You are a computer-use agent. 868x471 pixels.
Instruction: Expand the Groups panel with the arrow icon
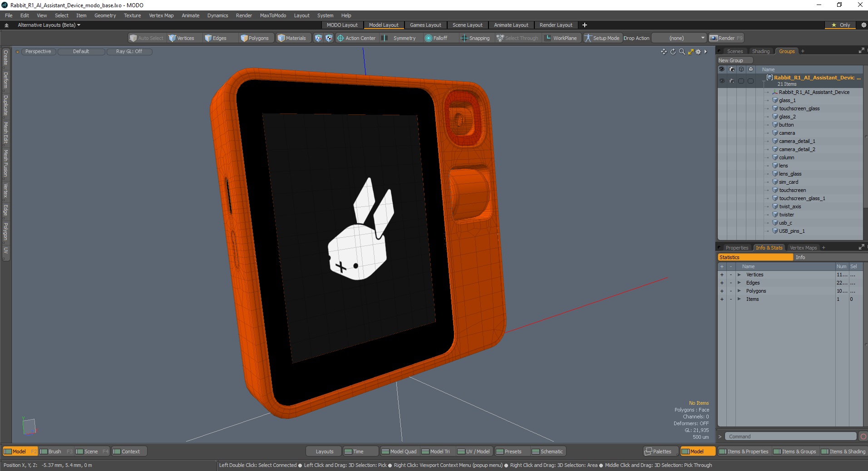(861, 51)
